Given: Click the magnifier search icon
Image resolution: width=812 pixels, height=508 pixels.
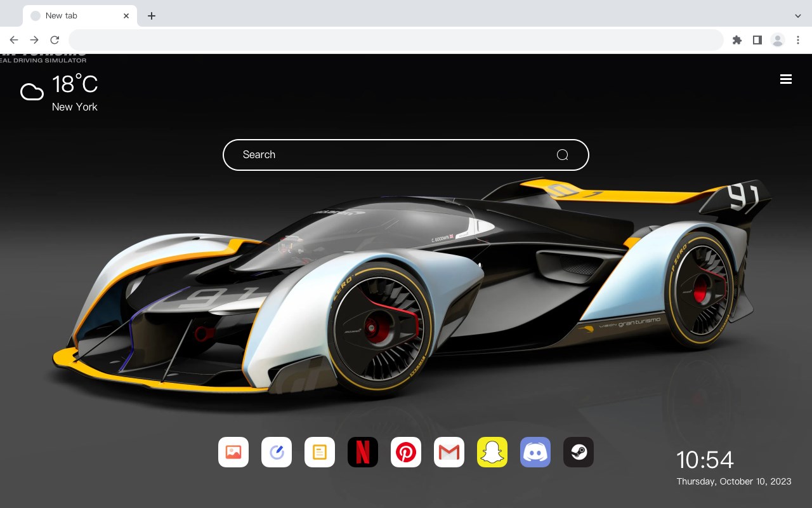Looking at the screenshot, I should (562, 155).
